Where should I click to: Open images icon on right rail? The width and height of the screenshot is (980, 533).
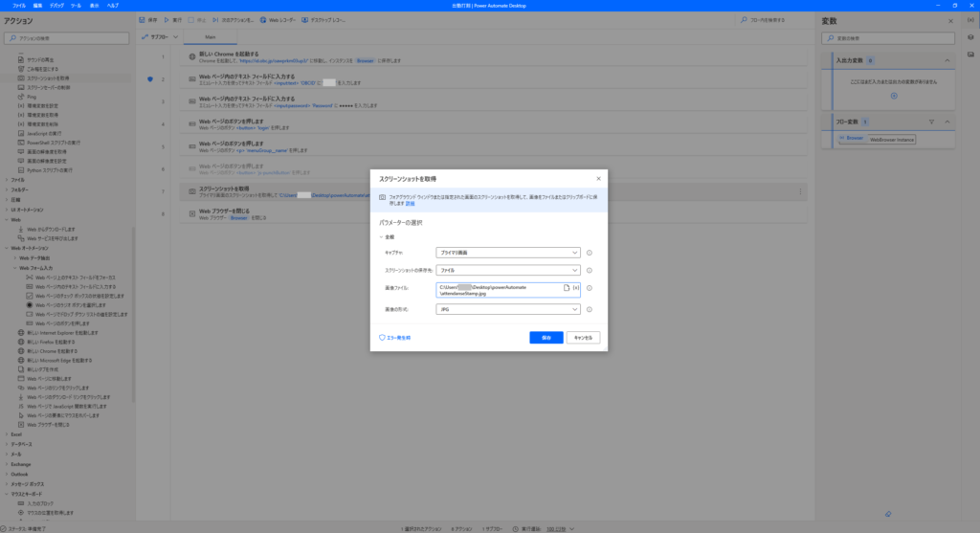coord(970,55)
